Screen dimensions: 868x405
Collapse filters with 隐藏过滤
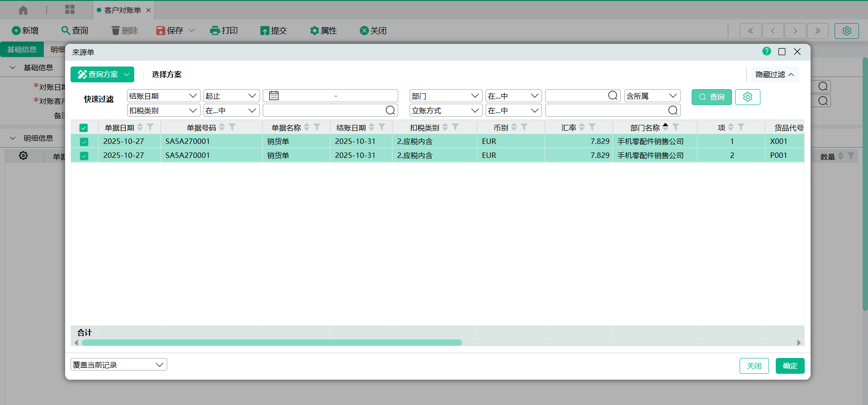coord(774,75)
